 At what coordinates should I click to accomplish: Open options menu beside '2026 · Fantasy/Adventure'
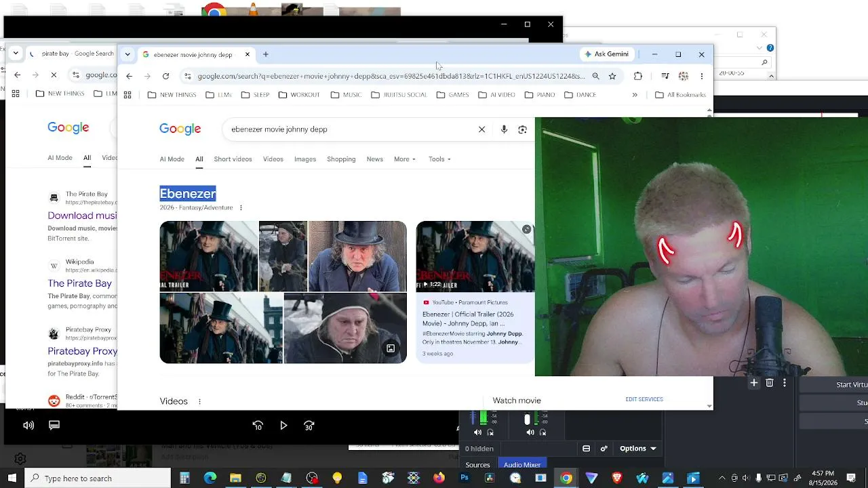(x=241, y=208)
